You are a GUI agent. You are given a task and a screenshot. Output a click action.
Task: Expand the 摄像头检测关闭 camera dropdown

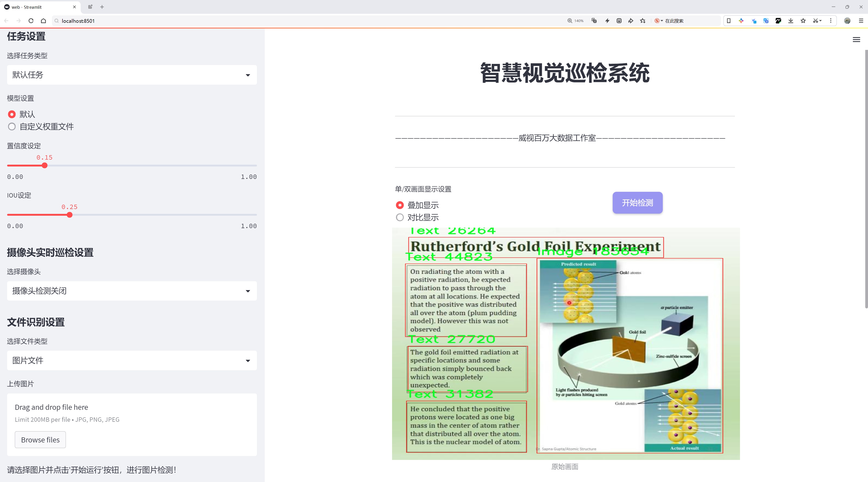pos(132,291)
